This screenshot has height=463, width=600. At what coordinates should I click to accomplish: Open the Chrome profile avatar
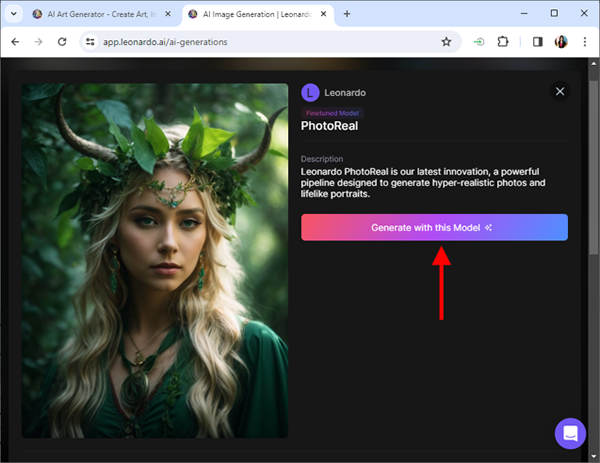(x=561, y=42)
